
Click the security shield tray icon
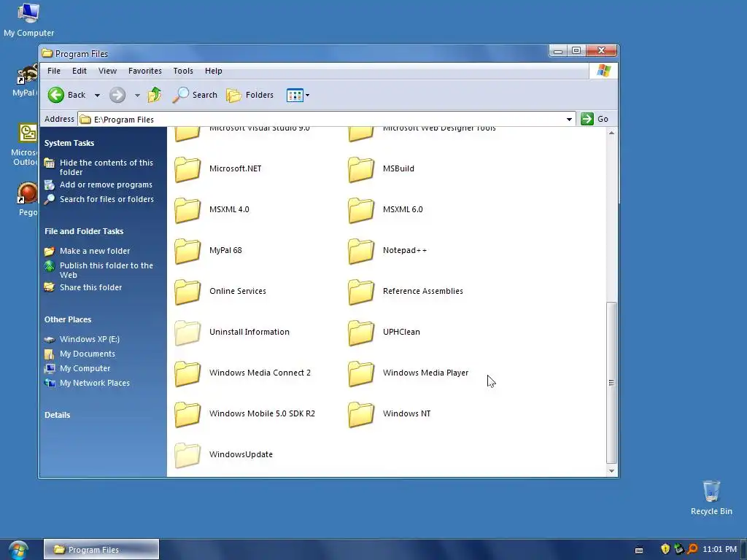pyautogui.click(x=665, y=550)
